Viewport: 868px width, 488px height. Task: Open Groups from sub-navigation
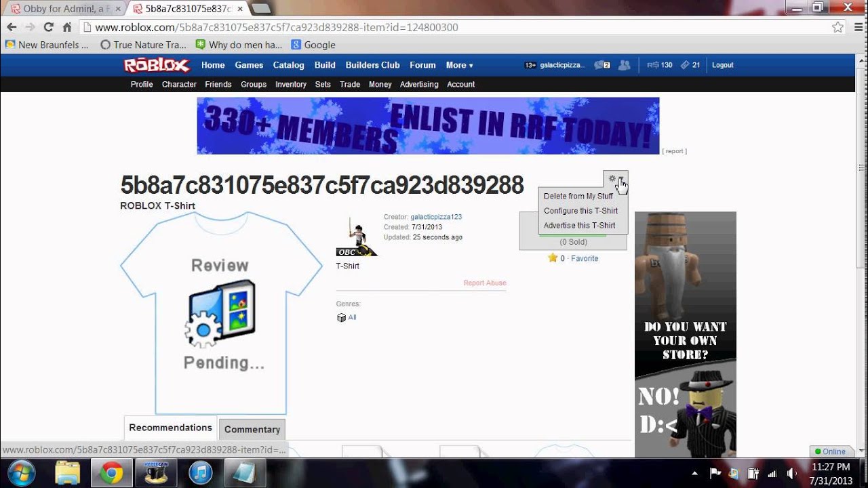pos(254,84)
